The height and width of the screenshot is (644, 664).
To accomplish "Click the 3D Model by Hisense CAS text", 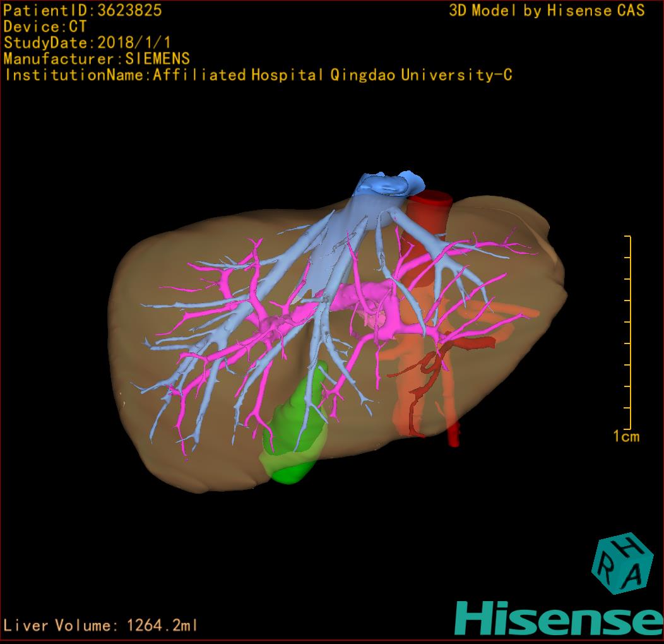I will click(x=547, y=11).
